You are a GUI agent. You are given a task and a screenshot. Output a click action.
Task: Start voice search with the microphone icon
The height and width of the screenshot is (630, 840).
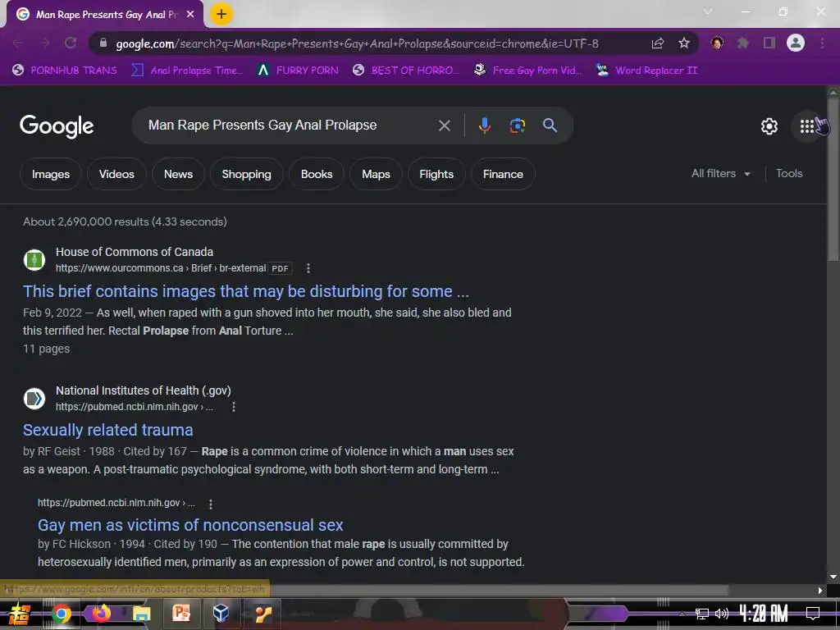tap(484, 126)
